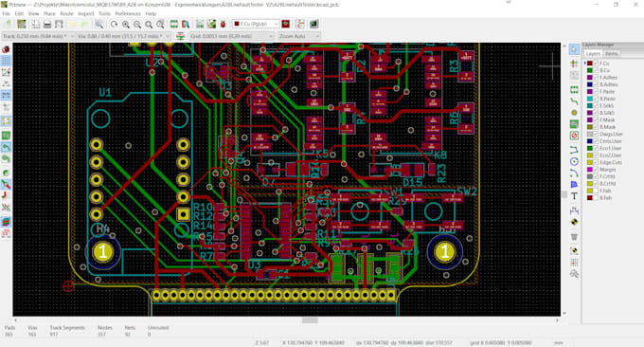The image size is (644, 347).
Task: Enable F.Fab layer visibility checkbox
Action: 596,191
